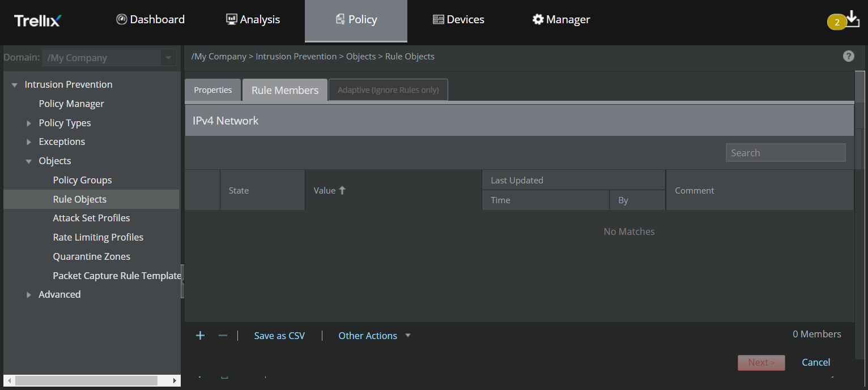Click the download icon in the top bar

coord(852,19)
